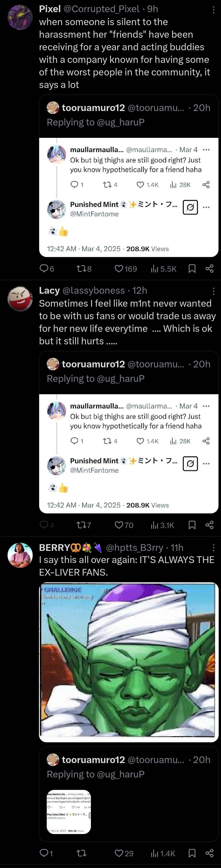Share Lacy's post
This screenshot has width=221, height=868.
tap(209, 525)
